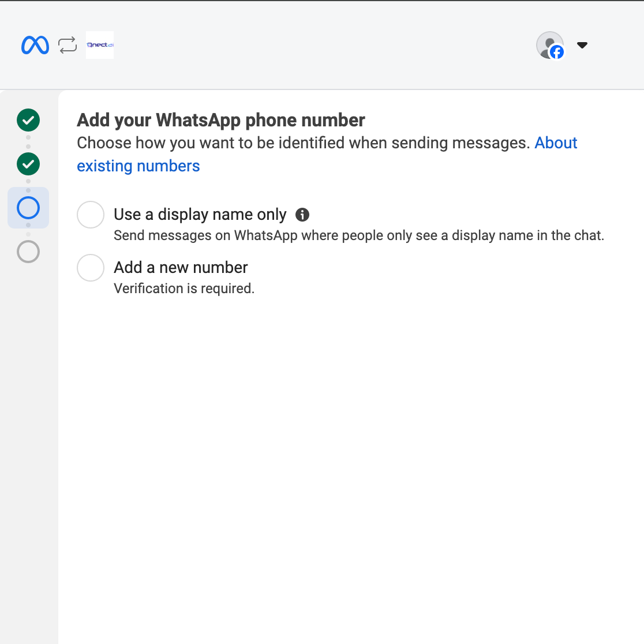Go to the second completed step checkmark
The height and width of the screenshot is (644, 644).
coord(28,164)
